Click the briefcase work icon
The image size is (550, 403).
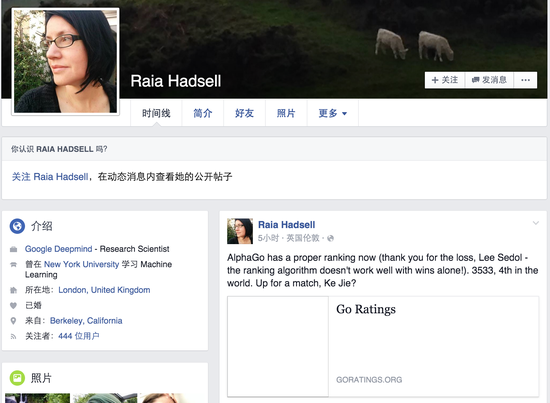pyautogui.click(x=13, y=249)
